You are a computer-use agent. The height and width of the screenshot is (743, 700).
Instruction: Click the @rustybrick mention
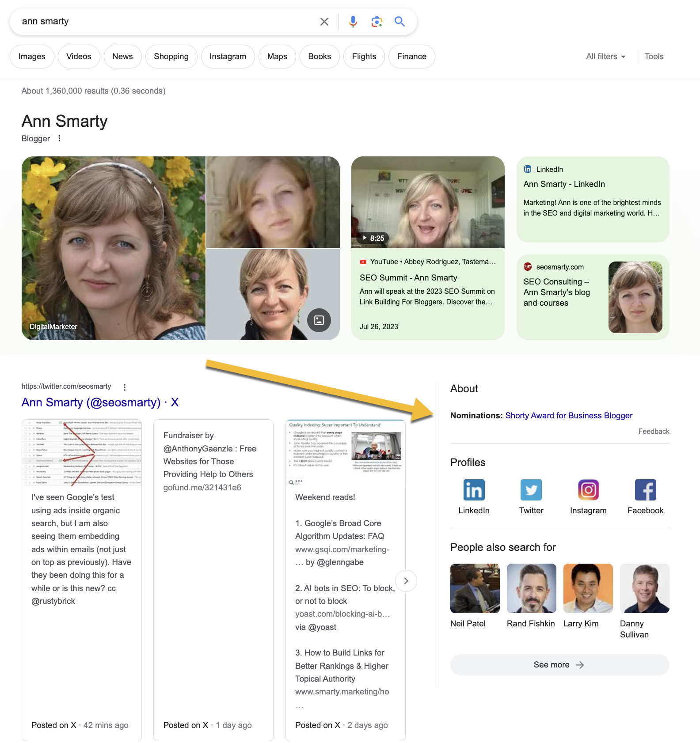pos(53,601)
